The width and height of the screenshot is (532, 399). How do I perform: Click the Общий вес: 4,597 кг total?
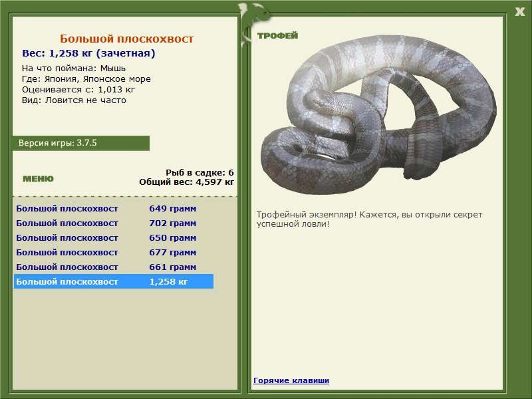[x=186, y=182]
